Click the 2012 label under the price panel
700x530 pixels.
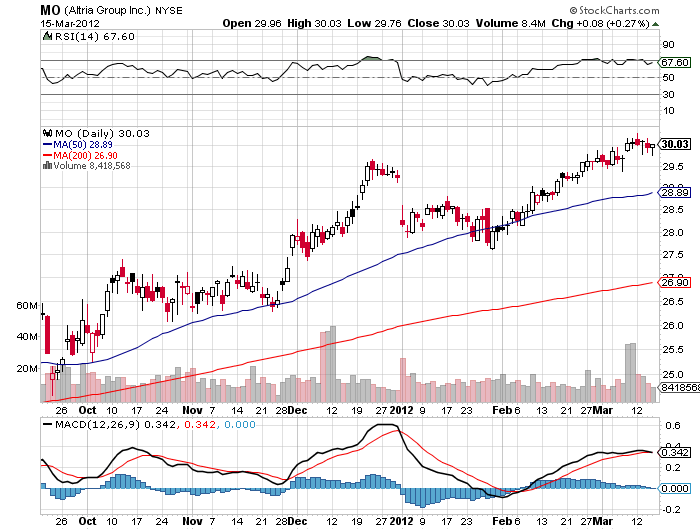pyautogui.click(x=401, y=410)
